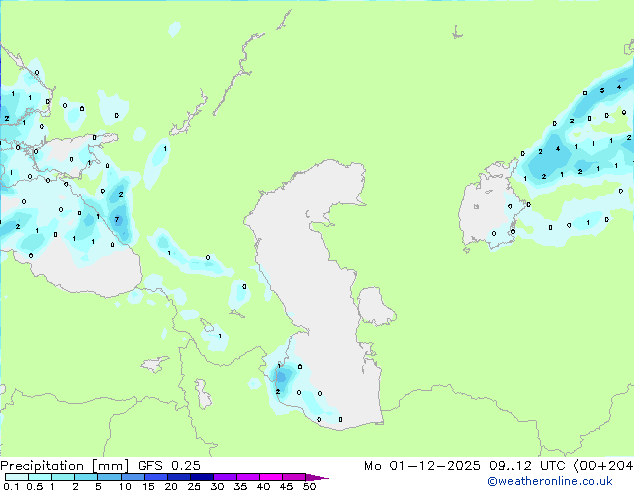Click the '20' legend scale label
The height and width of the screenshot is (490, 634).
[171, 486]
